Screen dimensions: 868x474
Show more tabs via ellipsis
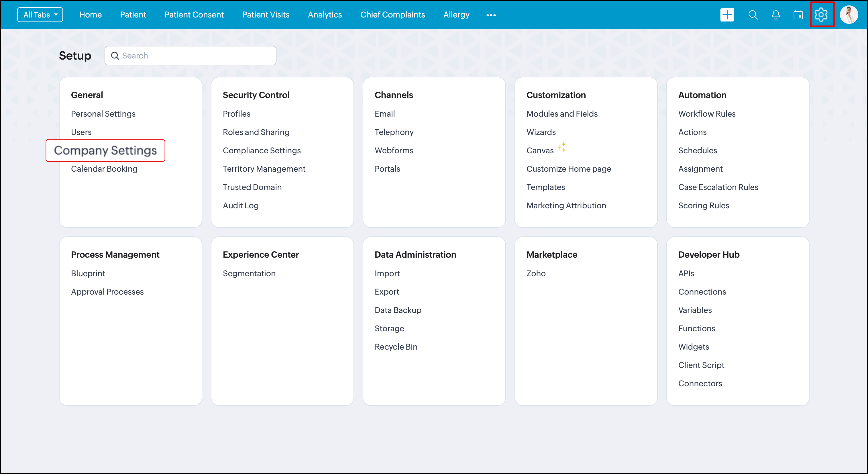tap(491, 15)
